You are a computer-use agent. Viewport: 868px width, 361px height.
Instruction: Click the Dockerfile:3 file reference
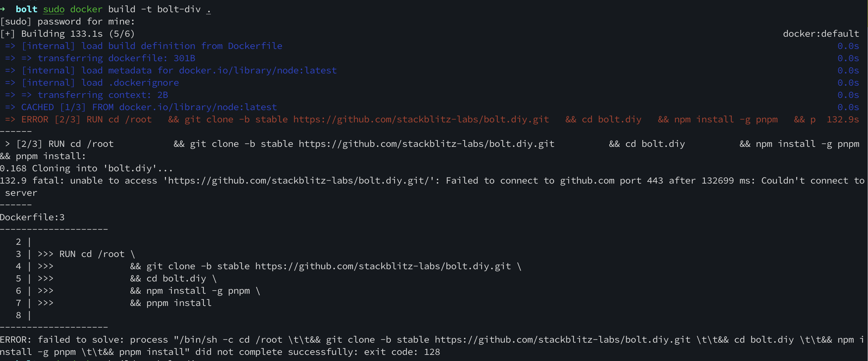click(x=32, y=217)
